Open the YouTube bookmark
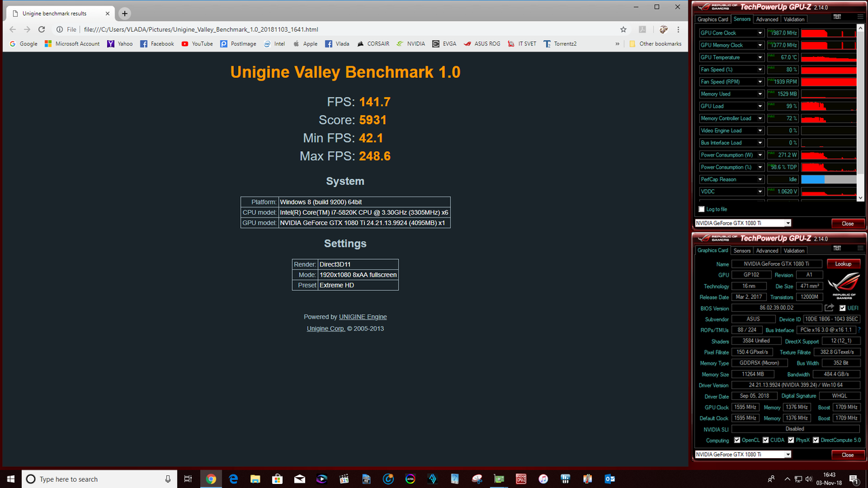868x488 pixels. pyautogui.click(x=197, y=43)
